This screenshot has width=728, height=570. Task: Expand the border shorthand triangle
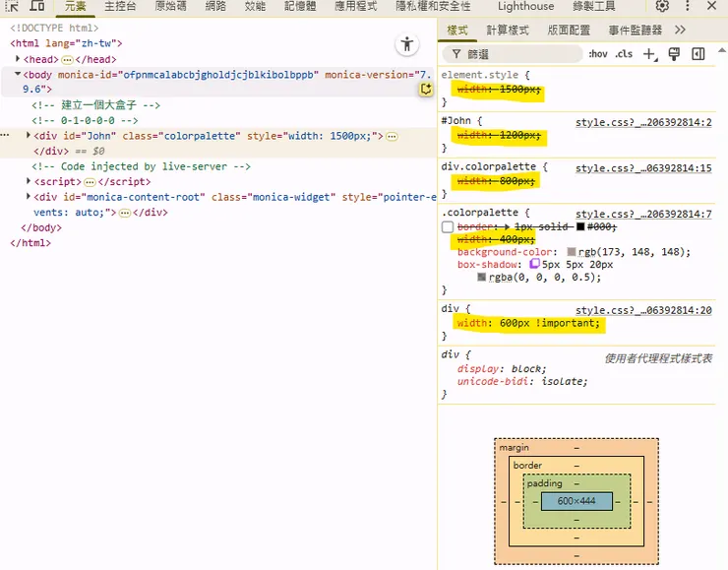(507, 226)
